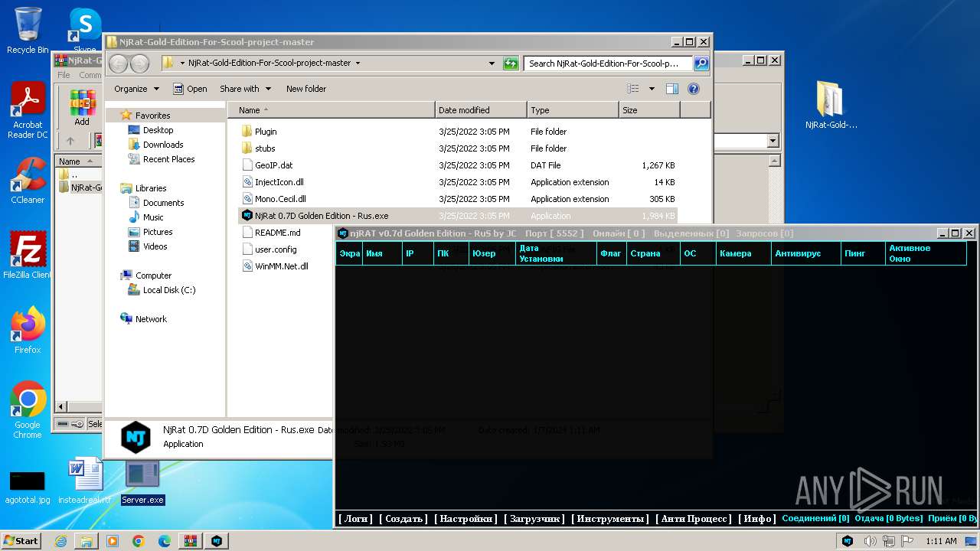Open the [ Анти Процесс ] menu
Image resolution: width=980 pixels, height=551 pixels.
pyautogui.click(x=694, y=519)
